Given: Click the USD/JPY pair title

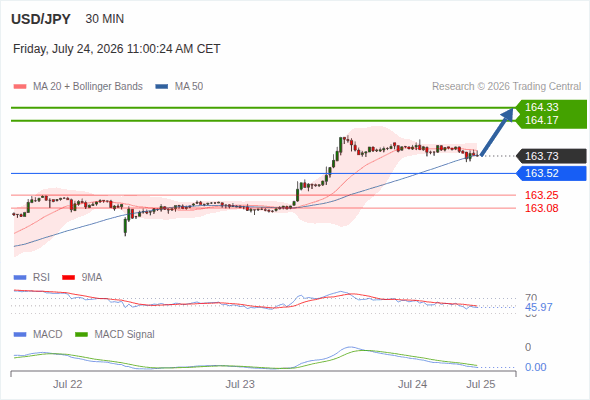Looking at the screenshot, I should pyautogui.click(x=41, y=19).
